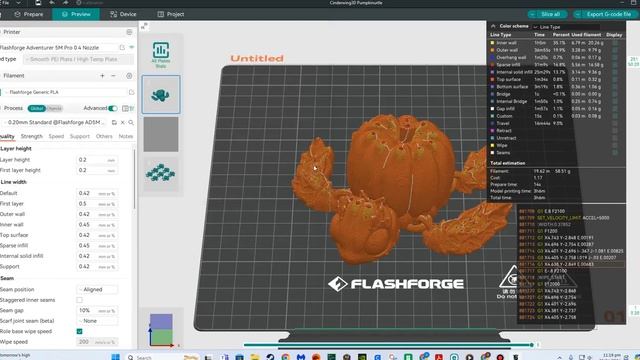Screen dimensions: 640x360
Task: Open filament settings gear icon
Action: pyautogui.click(x=129, y=76)
